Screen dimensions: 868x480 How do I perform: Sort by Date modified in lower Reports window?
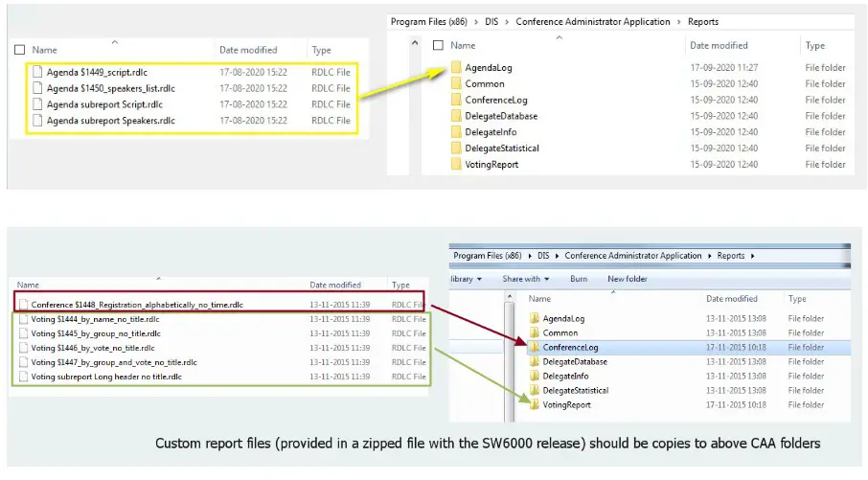click(x=731, y=298)
